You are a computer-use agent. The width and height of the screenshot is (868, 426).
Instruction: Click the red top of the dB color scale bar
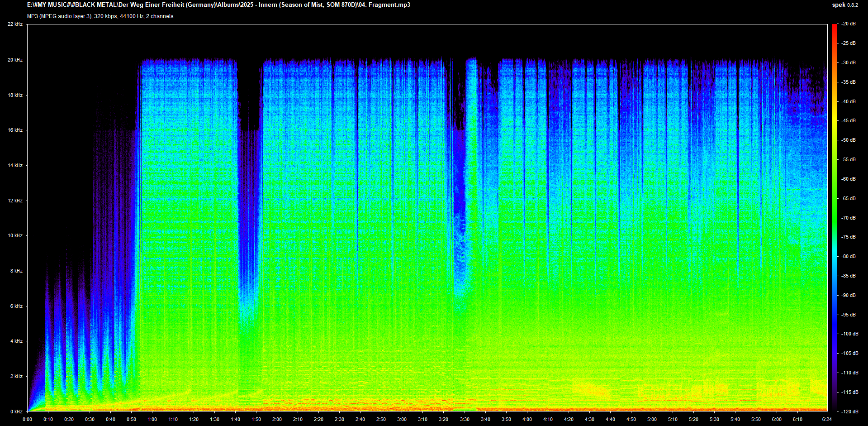pyautogui.click(x=835, y=26)
